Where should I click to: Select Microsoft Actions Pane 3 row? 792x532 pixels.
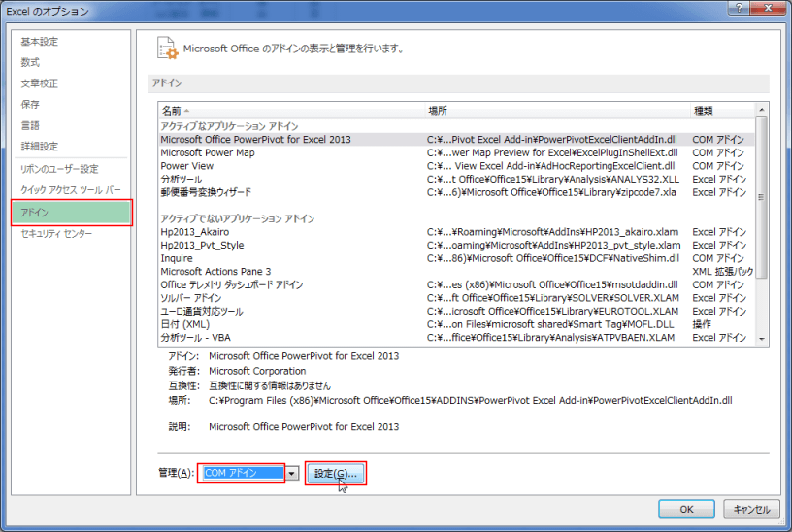pos(456,271)
